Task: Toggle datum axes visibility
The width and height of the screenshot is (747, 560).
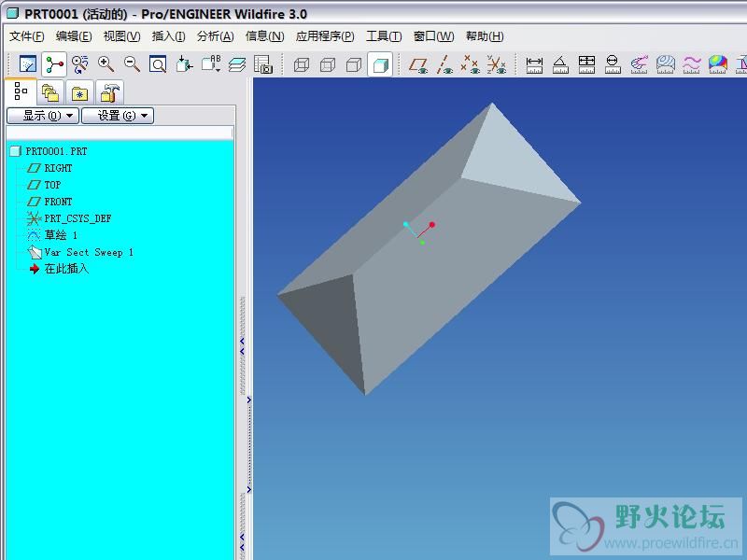Action: click(444, 64)
